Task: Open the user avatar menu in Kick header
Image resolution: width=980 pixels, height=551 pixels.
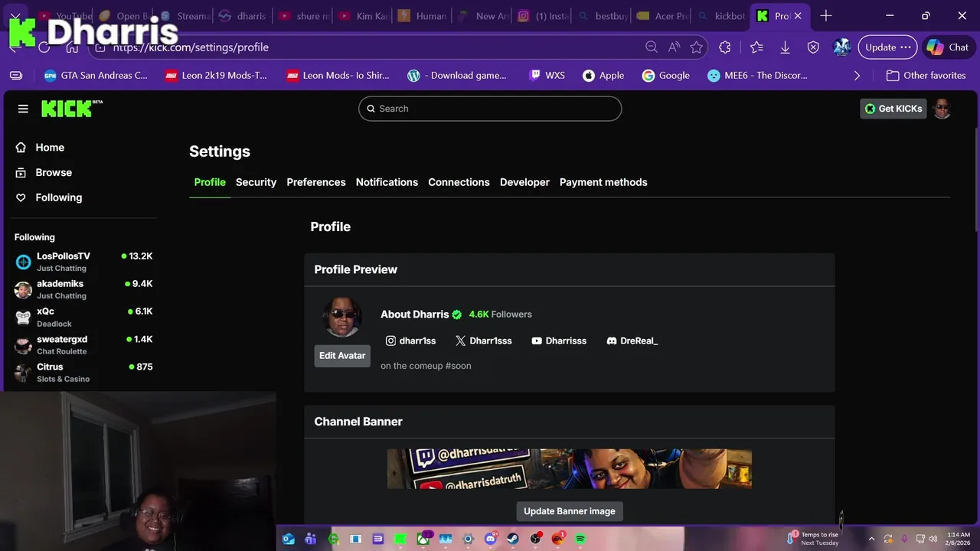Action: [942, 109]
